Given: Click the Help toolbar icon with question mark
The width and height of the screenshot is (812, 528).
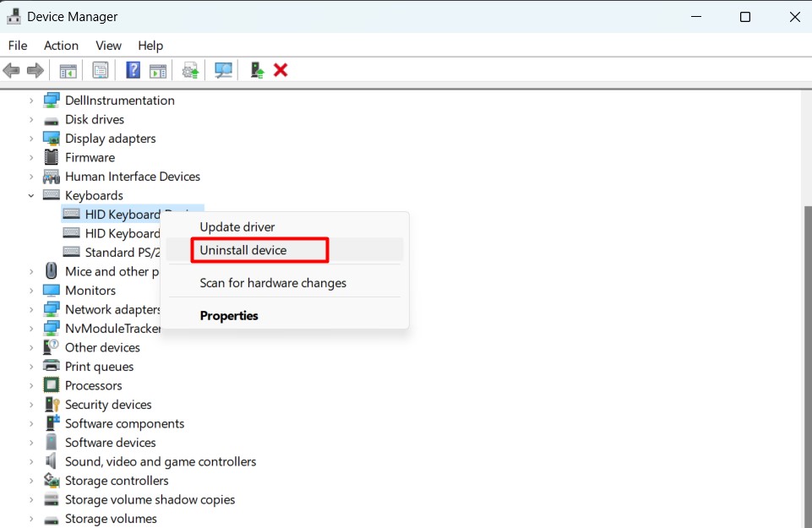Looking at the screenshot, I should tap(133, 70).
